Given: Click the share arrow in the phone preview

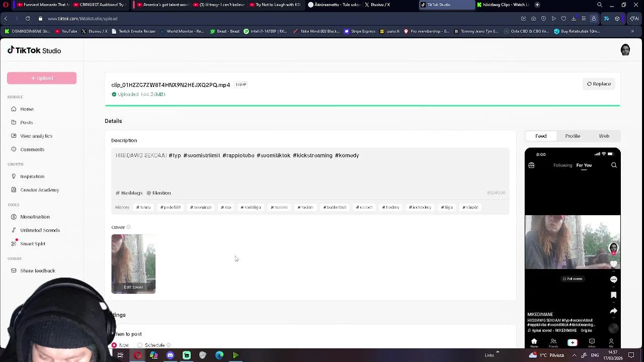Looking at the screenshot, I should pos(613,311).
